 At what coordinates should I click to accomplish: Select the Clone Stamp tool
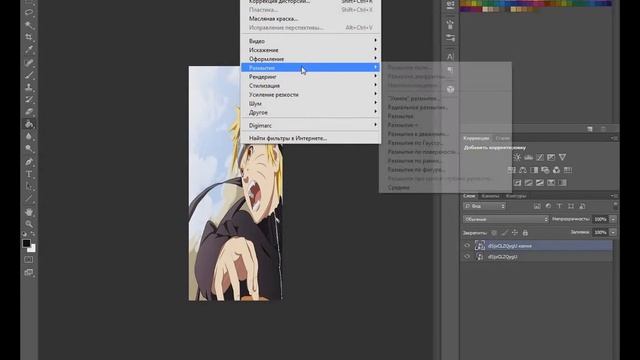tap(29, 87)
